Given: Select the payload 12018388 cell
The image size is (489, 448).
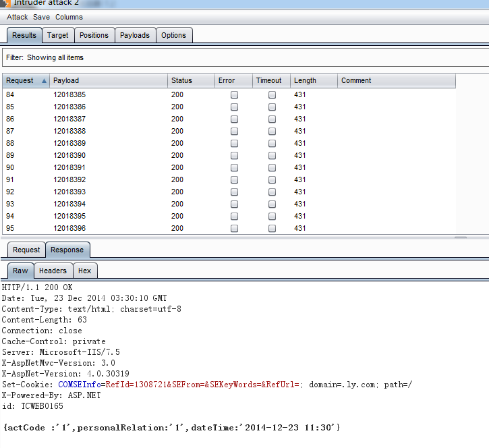Looking at the screenshot, I should point(69,131).
